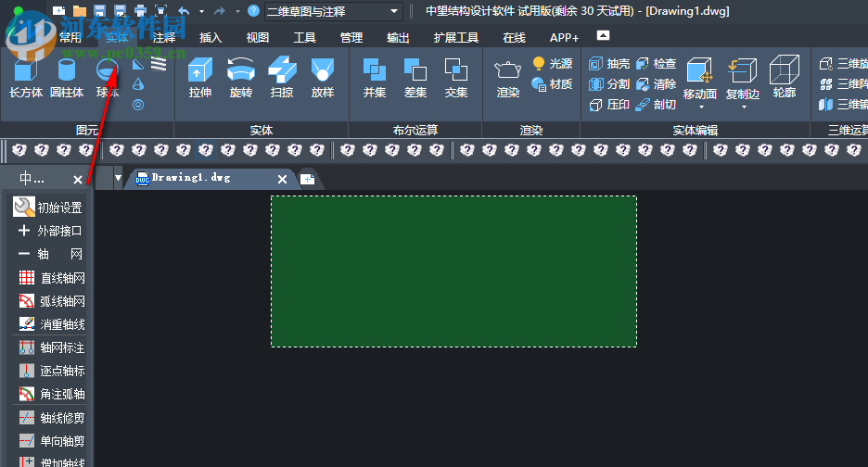Viewport: 868px width, 467px height.
Task: Apply 交集 intersect boolean
Action: pos(456,78)
